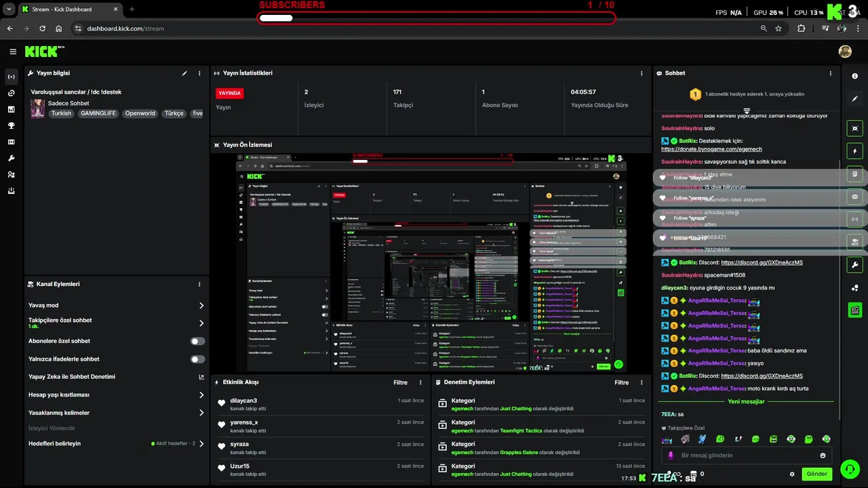Open Filtre in Etkinlik Akışı panel
Viewport: 868px width, 488px height.
(x=401, y=382)
